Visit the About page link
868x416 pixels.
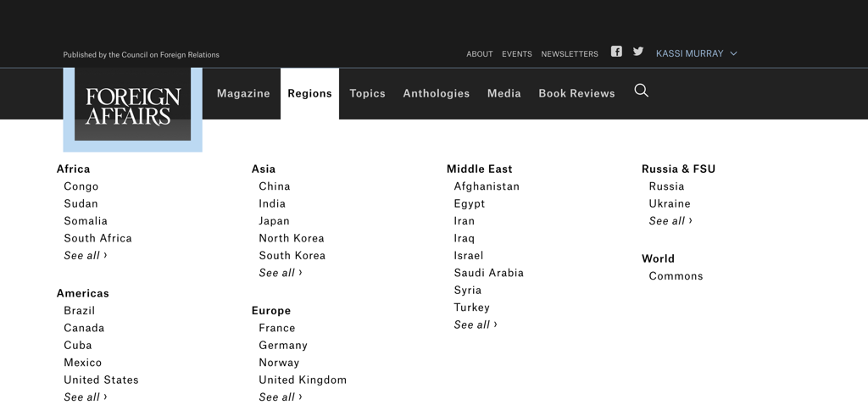[x=480, y=54]
